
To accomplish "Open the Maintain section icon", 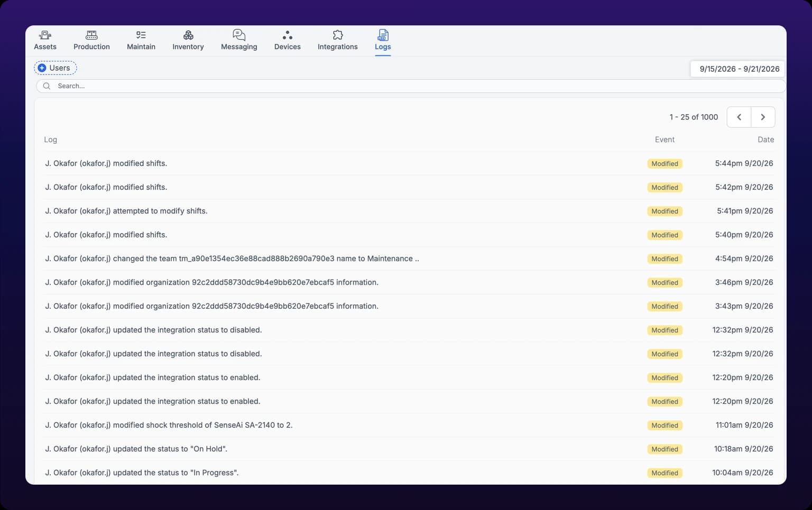I will (x=141, y=35).
